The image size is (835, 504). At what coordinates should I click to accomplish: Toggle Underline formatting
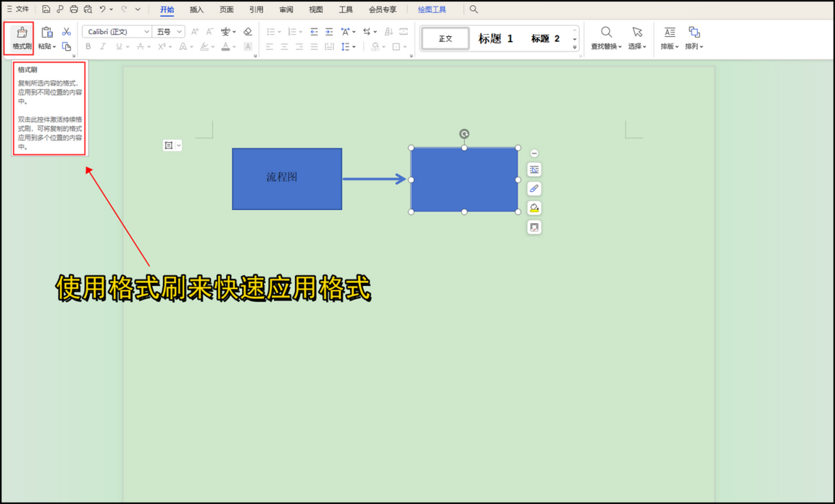point(118,47)
